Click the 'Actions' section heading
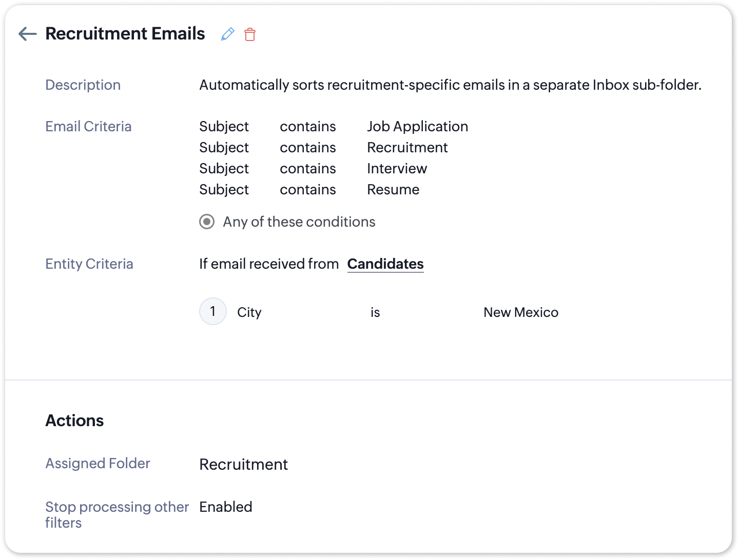 click(x=74, y=421)
